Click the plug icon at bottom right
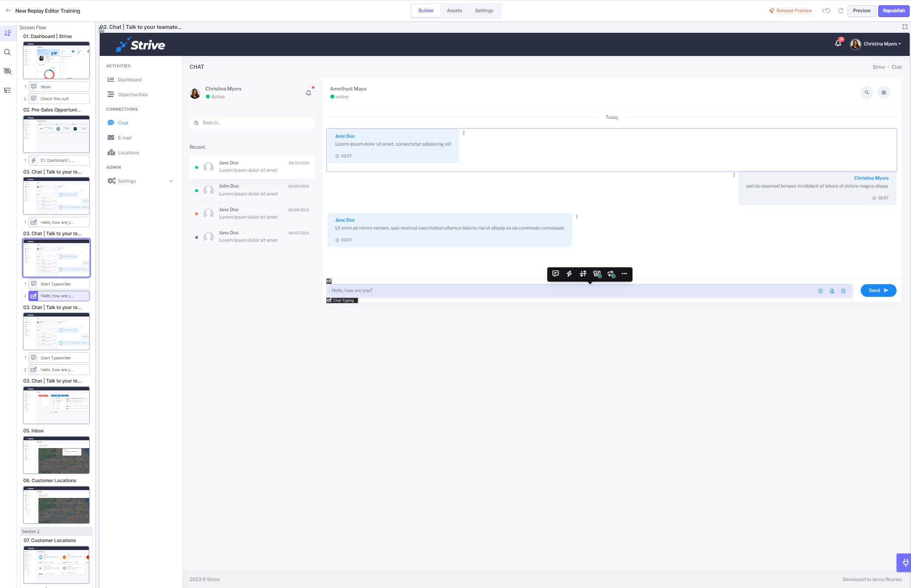Viewport: 911px width, 588px height. [905, 563]
